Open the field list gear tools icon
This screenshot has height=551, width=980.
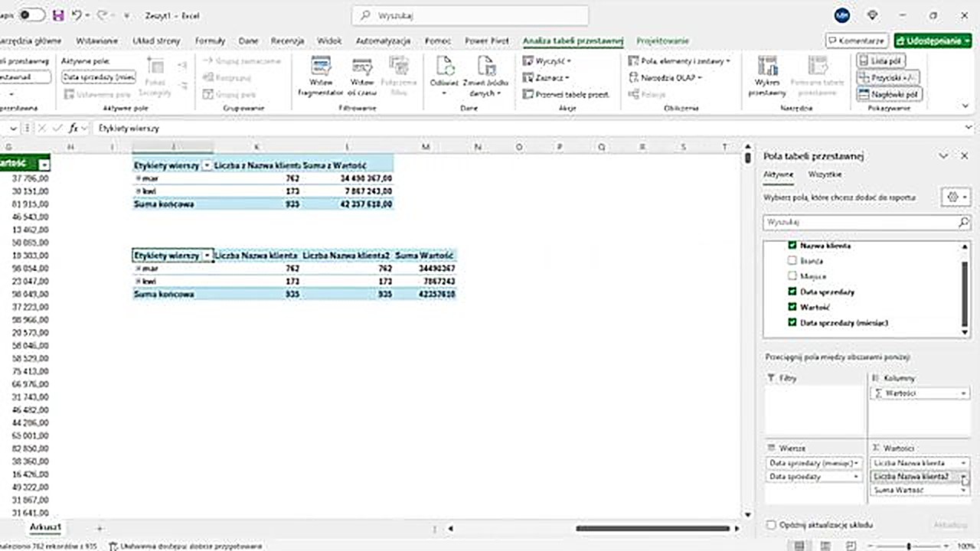point(956,197)
